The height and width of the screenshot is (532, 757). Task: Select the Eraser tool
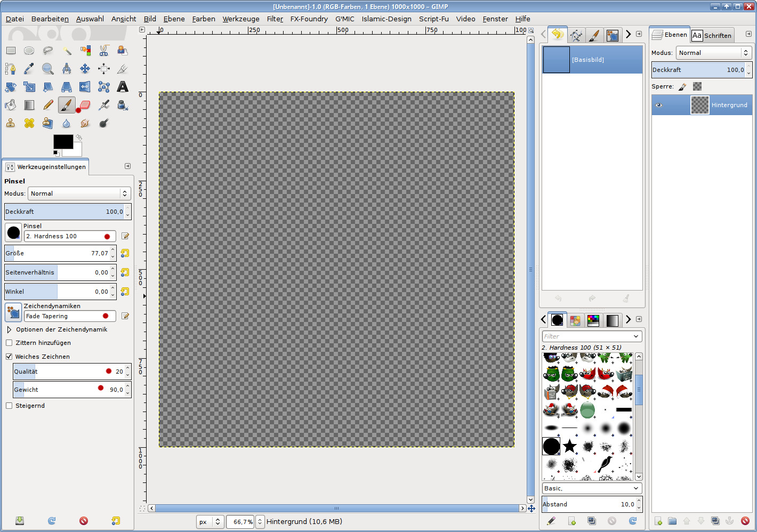coord(85,105)
